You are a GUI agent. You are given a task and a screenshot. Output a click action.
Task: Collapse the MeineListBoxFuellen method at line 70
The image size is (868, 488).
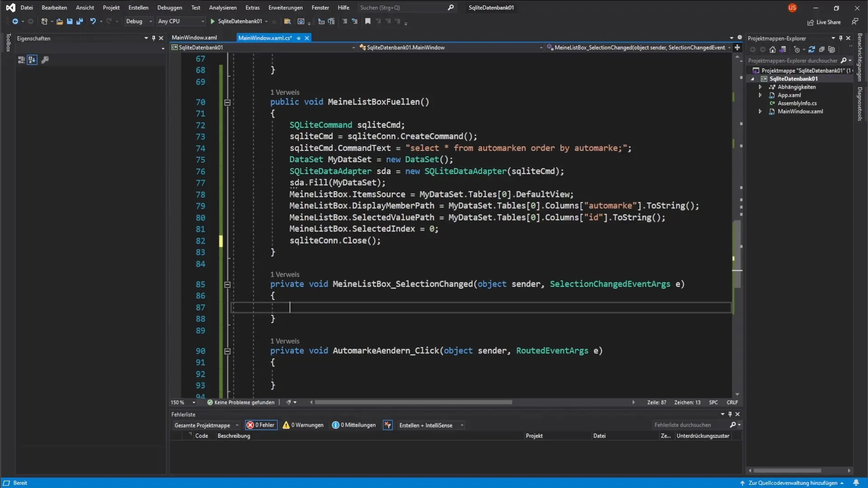pyautogui.click(x=227, y=103)
